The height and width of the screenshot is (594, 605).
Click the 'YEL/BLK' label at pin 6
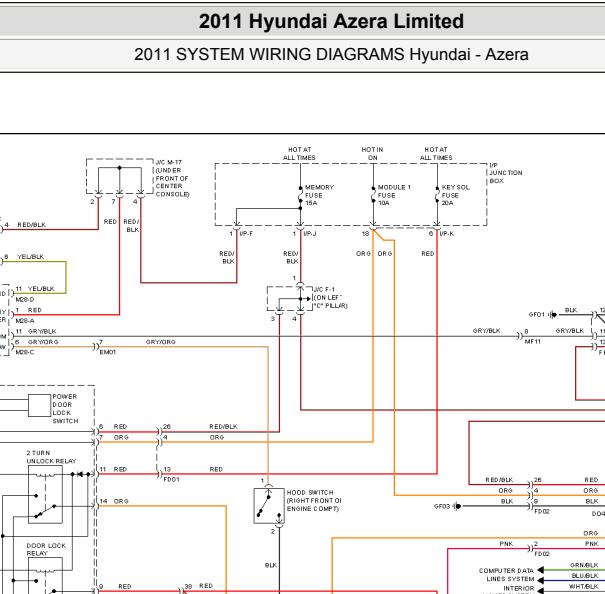click(30, 257)
